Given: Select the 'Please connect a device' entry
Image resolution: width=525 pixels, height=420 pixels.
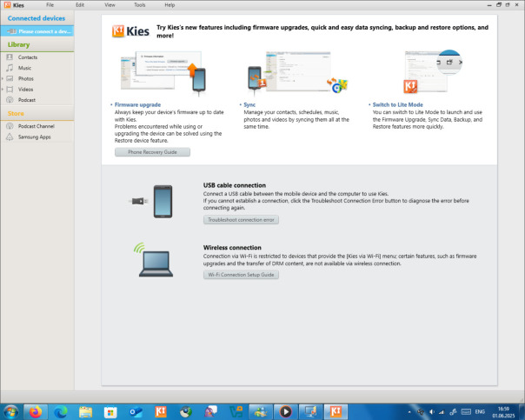Looking at the screenshot, I should [x=37, y=31].
